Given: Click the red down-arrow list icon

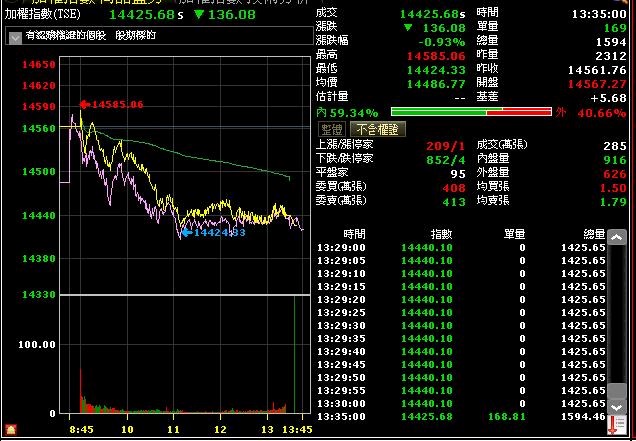Looking at the screenshot, I should (x=617, y=425).
